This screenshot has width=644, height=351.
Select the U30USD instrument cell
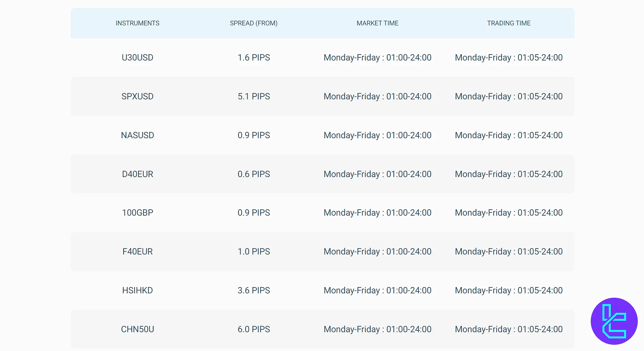tap(137, 58)
